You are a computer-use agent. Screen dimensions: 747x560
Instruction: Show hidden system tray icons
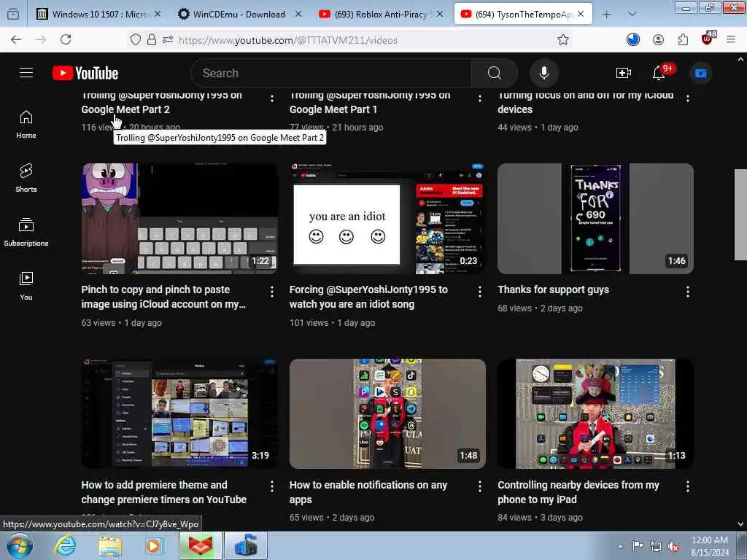(x=620, y=547)
